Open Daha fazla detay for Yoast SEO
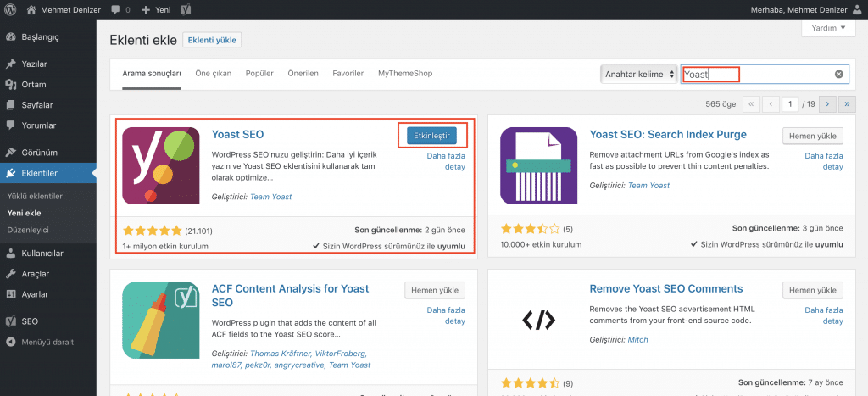868x396 pixels. [446, 161]
